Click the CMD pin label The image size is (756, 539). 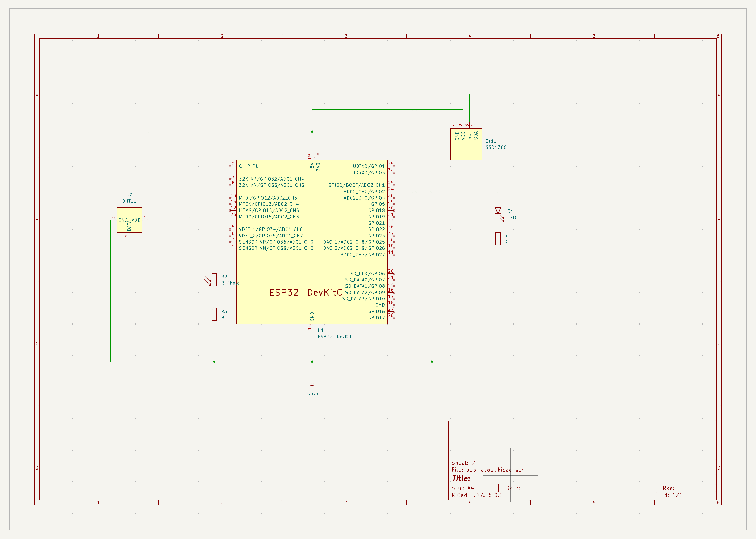[380, 305]
